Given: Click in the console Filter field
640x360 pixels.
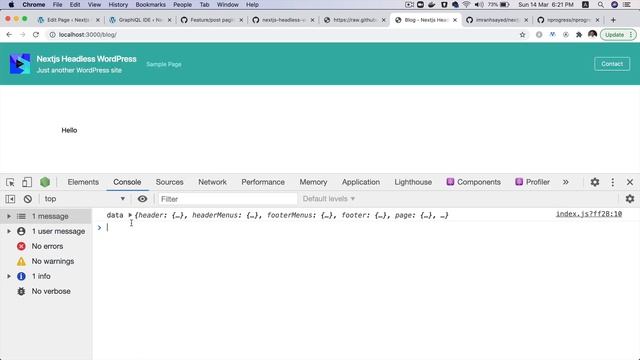Looking at the screenshot, I should pos(227,199).
